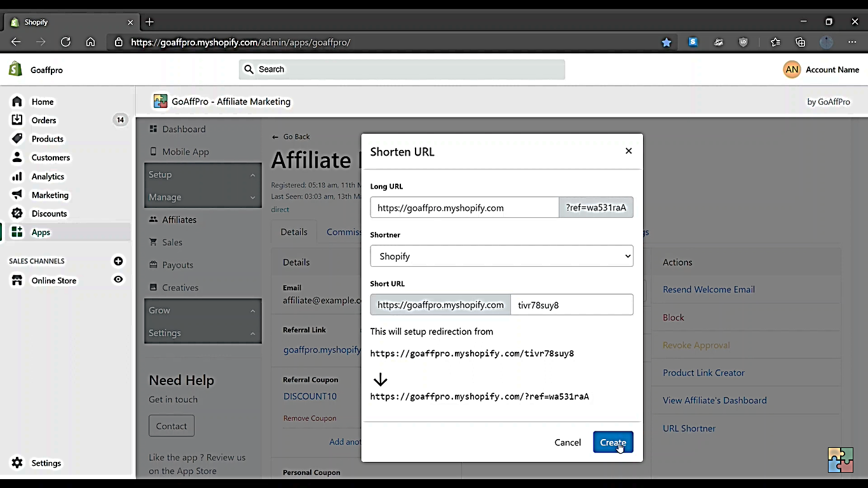
Task: Open the Account Name avatar menu
Action: [x=792, y=70]
